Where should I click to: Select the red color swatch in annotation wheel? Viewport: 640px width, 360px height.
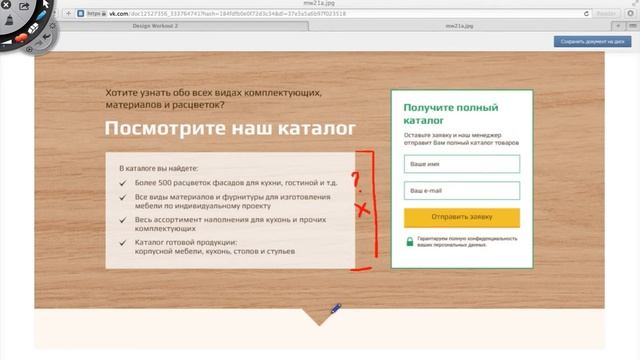[21, 38]
